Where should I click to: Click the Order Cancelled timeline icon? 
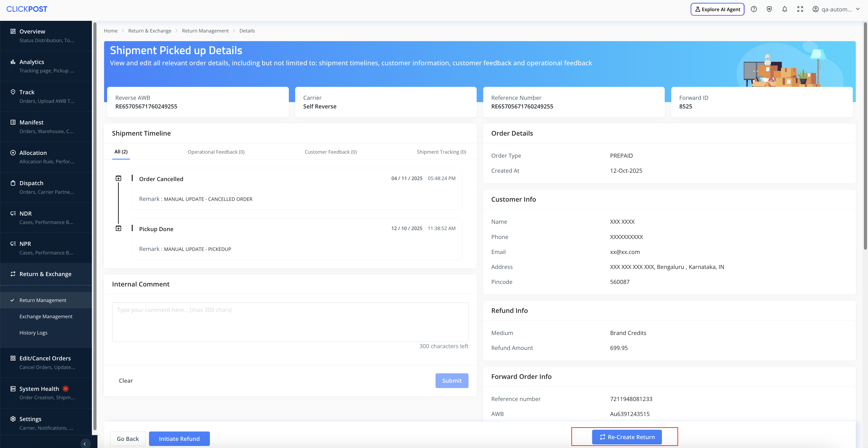118,178
